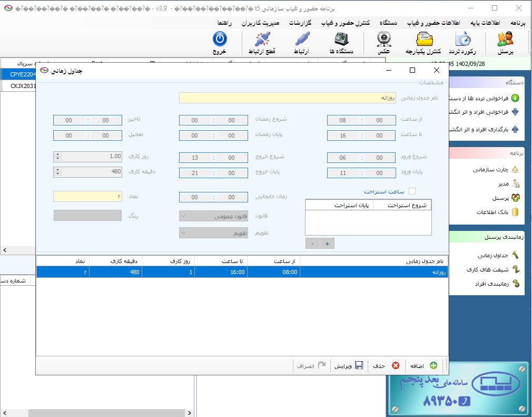Open the دستگاه menu
Viewport: 532px width, 417px height.
point(388,23)
